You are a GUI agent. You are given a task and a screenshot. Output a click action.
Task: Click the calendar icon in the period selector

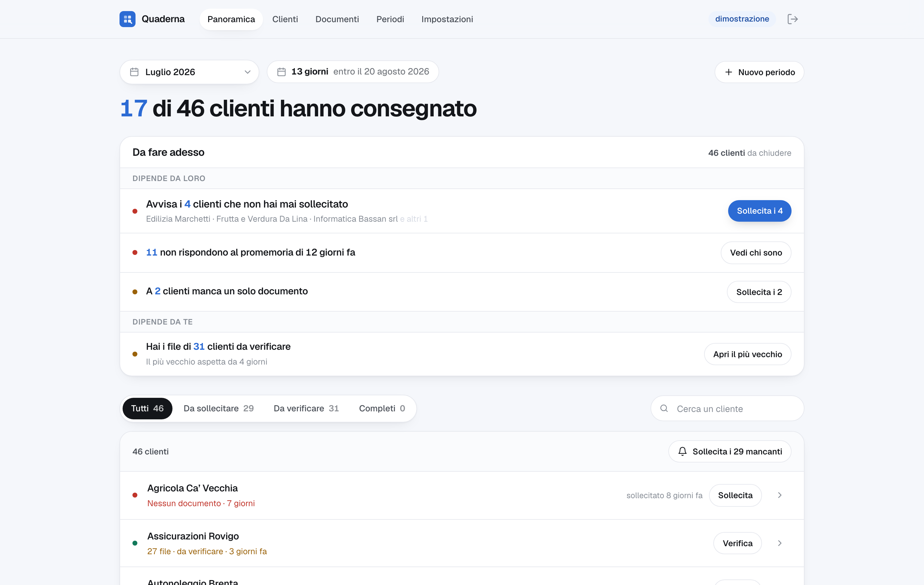[x=134, y=72]
